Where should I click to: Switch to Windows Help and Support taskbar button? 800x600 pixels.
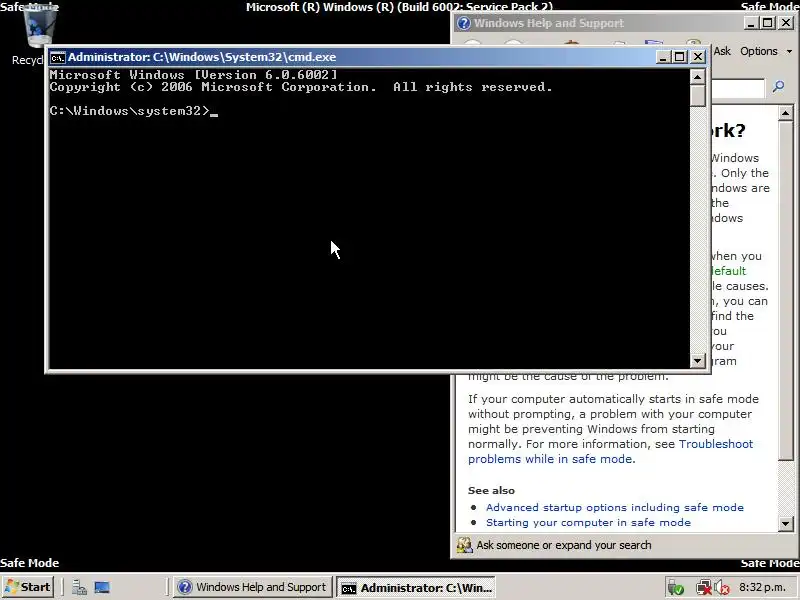(253, 587)
